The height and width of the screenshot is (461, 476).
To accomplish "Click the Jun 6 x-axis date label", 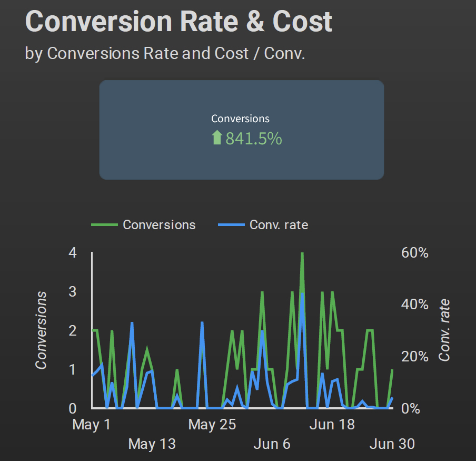I will point(272,444).
